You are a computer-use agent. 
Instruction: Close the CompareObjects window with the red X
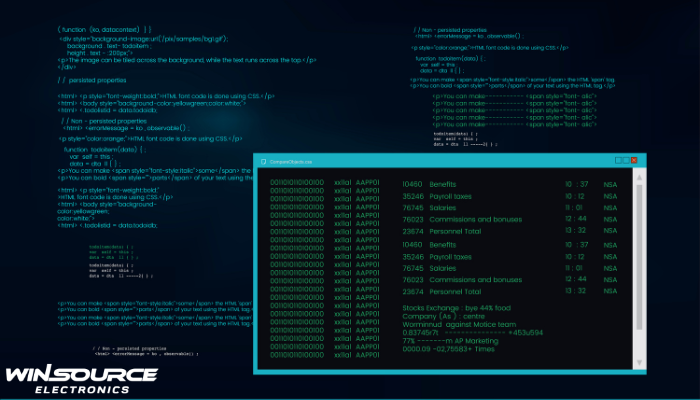click(633, 162)
